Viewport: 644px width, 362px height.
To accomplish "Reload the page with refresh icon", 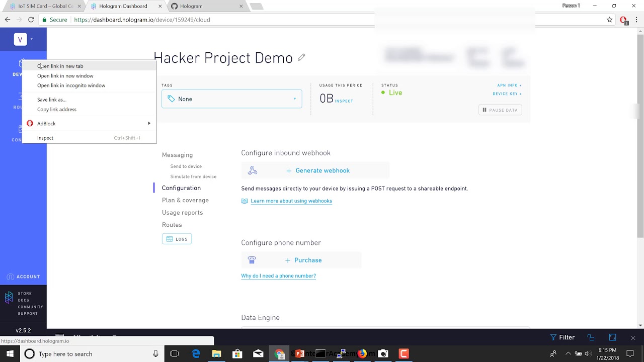I will 31,20.
